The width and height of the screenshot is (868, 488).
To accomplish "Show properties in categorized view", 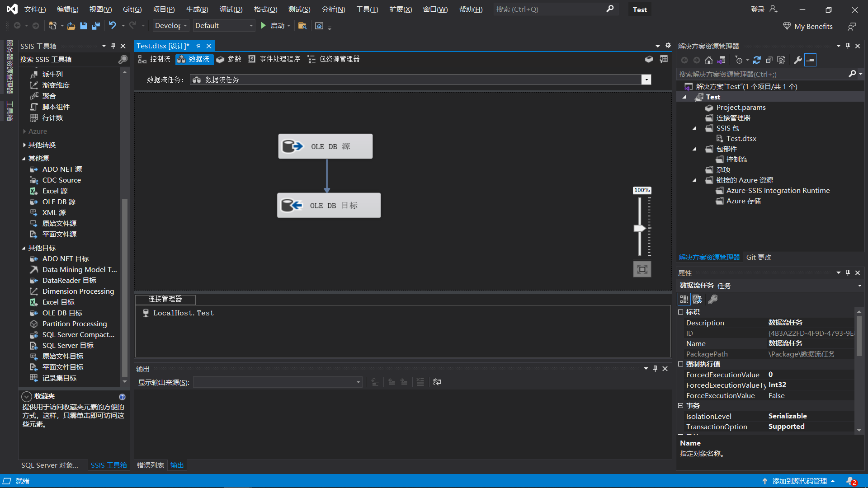I will click(684, 299).
